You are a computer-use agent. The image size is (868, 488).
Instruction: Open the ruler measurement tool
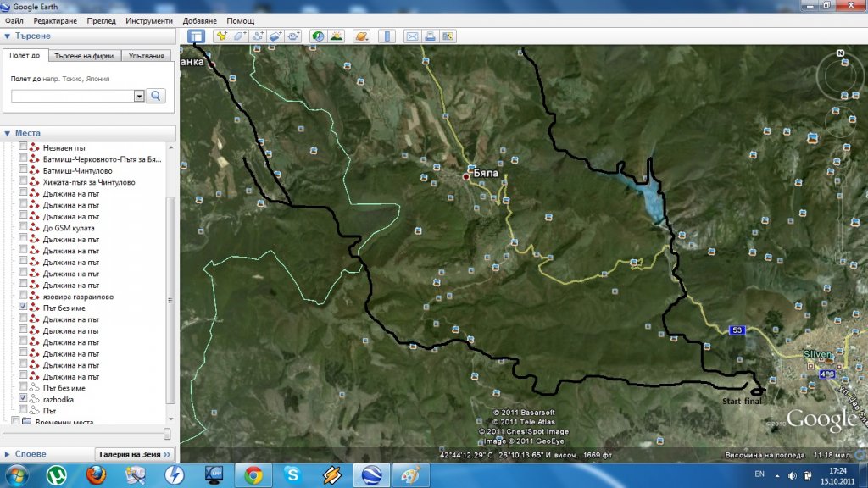(387, 36)
